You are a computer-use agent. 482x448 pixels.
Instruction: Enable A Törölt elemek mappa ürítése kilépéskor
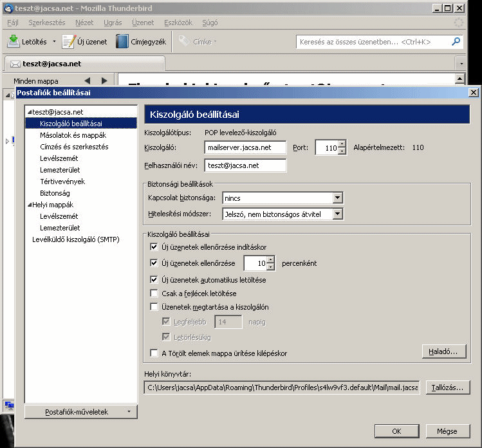pos(154,353)
